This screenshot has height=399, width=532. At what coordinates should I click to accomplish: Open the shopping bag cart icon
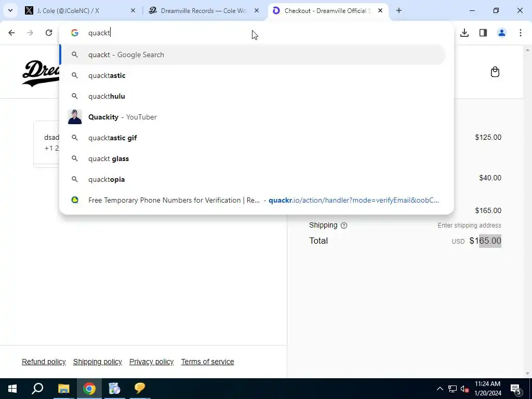(x=495, y=72)
